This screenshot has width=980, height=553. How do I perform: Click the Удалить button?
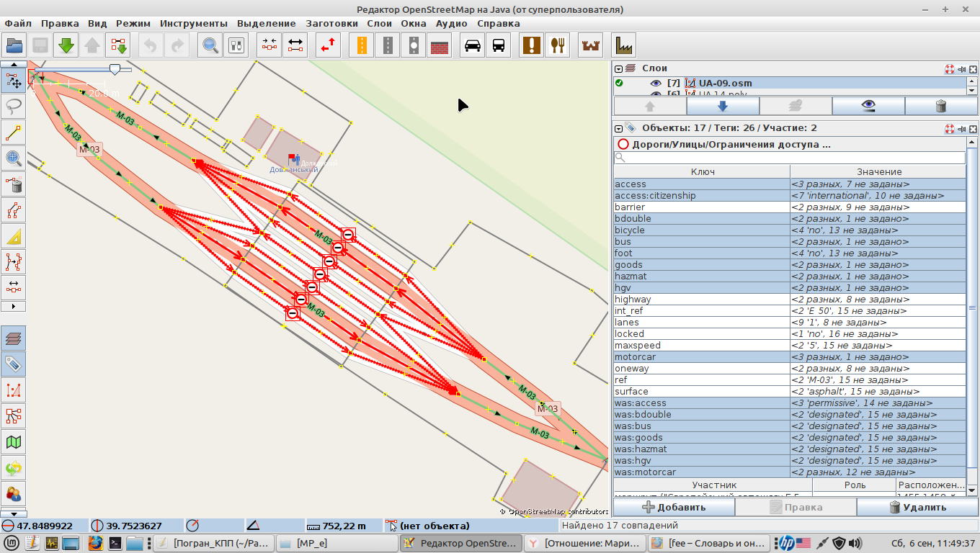(917, 507)
